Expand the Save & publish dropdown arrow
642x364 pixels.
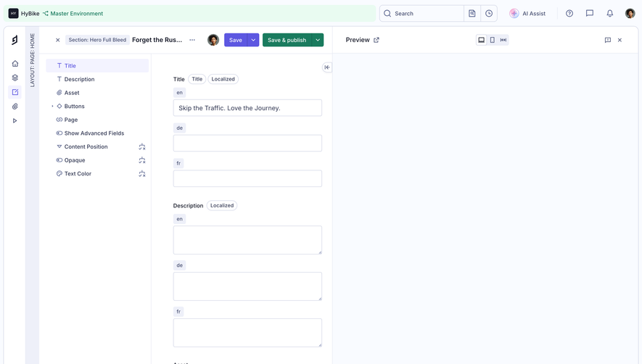tap(318, 40)
